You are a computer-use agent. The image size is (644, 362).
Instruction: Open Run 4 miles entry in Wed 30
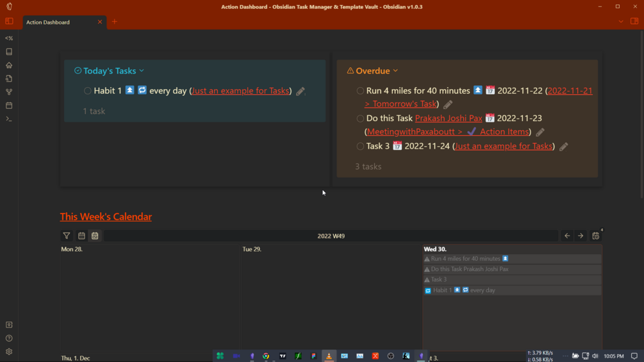click(512, 259)
